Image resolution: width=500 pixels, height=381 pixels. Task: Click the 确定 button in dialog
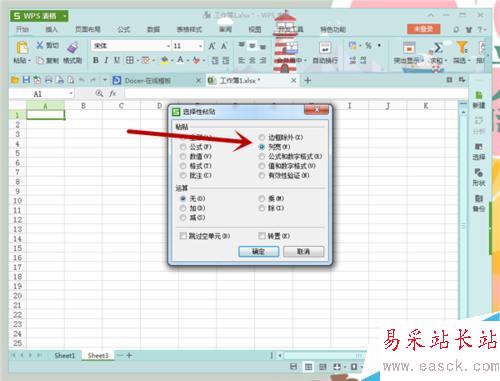[x=258, y=251]
